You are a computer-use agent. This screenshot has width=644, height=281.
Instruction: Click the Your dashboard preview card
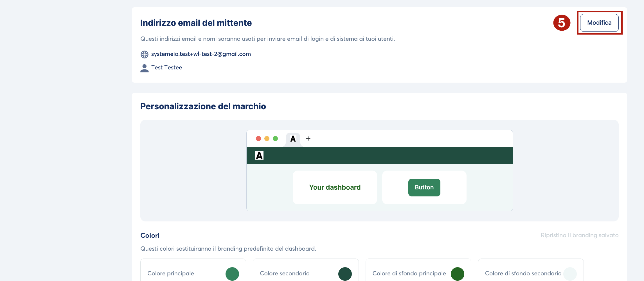point(335,187)
